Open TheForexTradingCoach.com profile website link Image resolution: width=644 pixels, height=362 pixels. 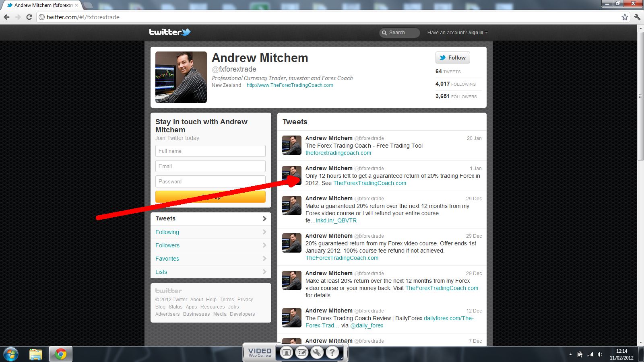pos(290,85)
